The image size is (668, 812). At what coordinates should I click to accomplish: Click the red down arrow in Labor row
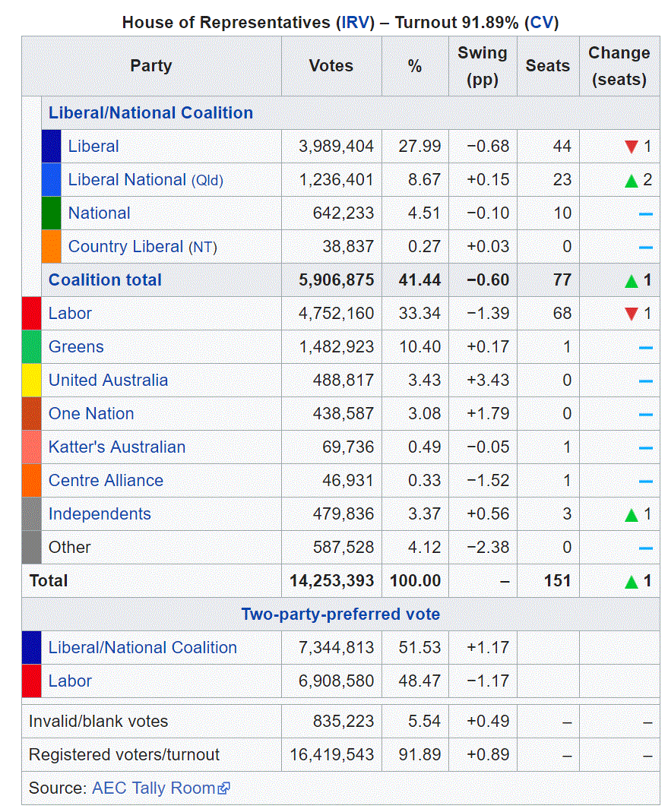point(631,314)
